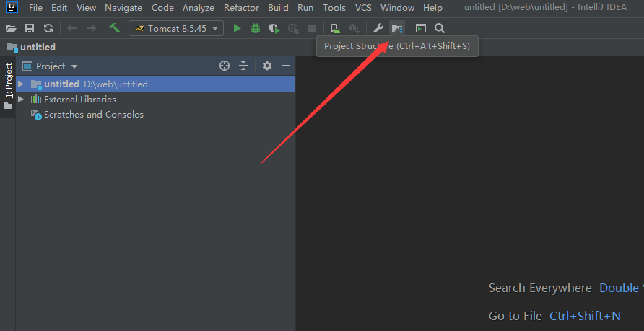Click the Ctrl+Shift+N Go to File shortcut

point(585,316)
